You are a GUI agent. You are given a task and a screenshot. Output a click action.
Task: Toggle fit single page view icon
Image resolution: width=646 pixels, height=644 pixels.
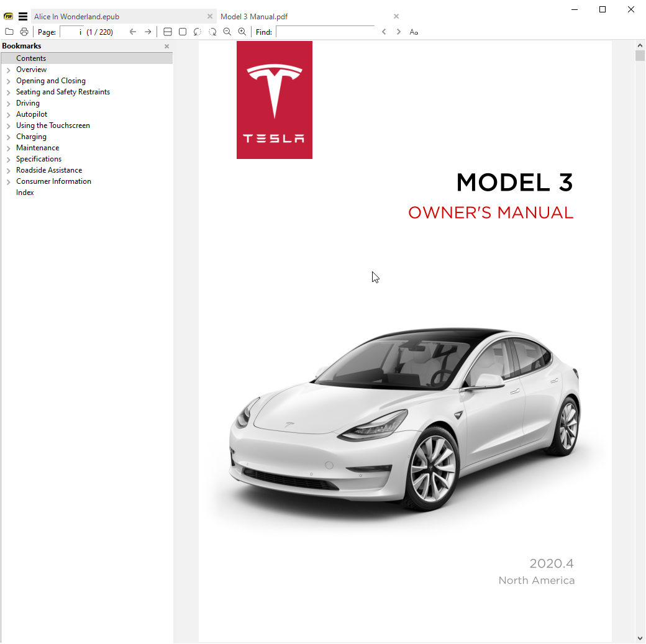(183, 32)
